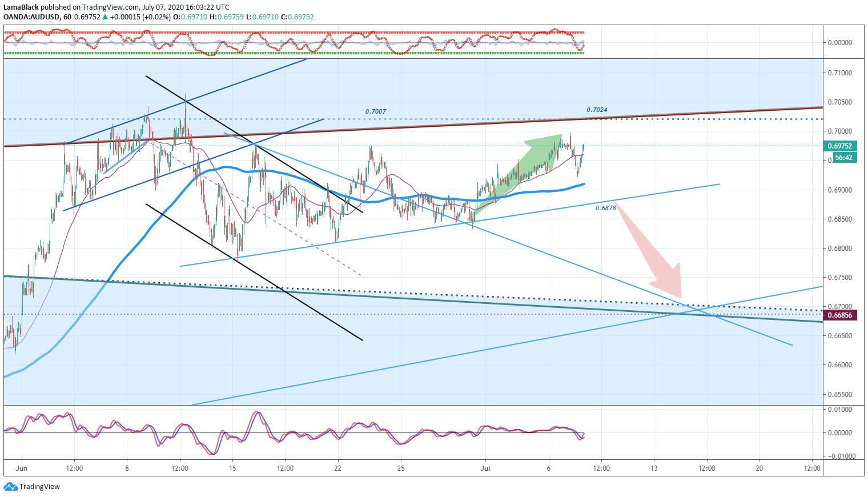
Task: Click the 0.66500 price axis label
Action: pos(839,336)
